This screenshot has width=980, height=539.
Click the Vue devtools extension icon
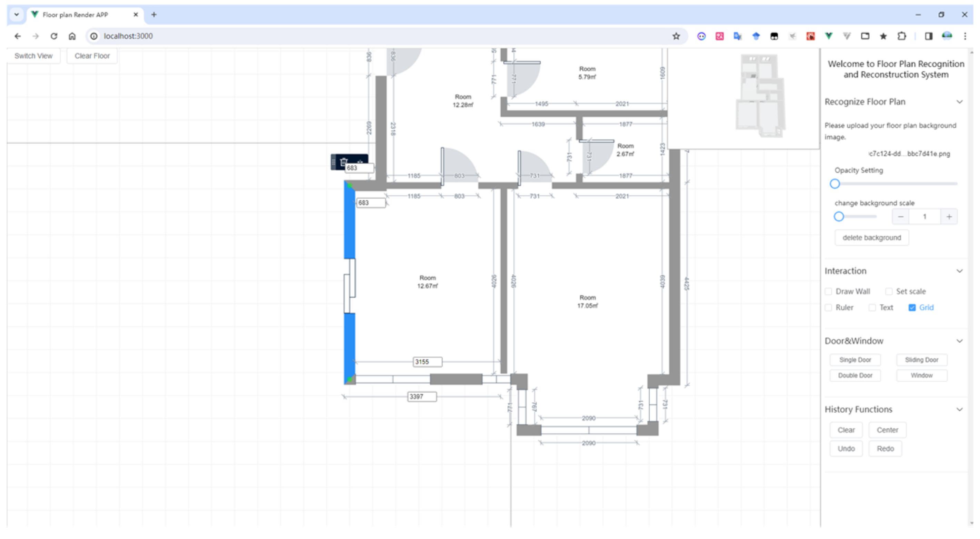pyautogui.click(x=829, y=36)
